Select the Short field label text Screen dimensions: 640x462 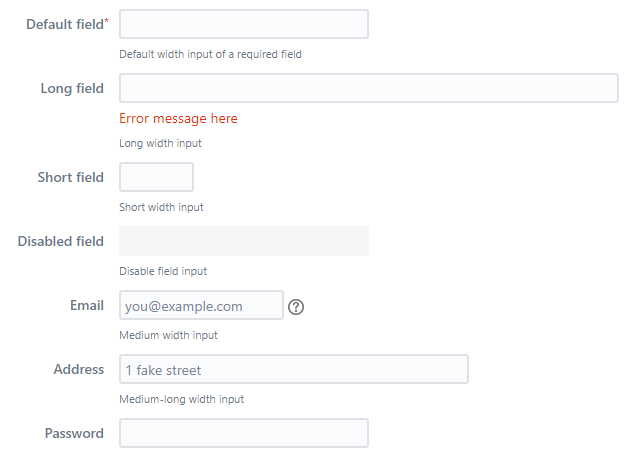(x=71, y=177)
